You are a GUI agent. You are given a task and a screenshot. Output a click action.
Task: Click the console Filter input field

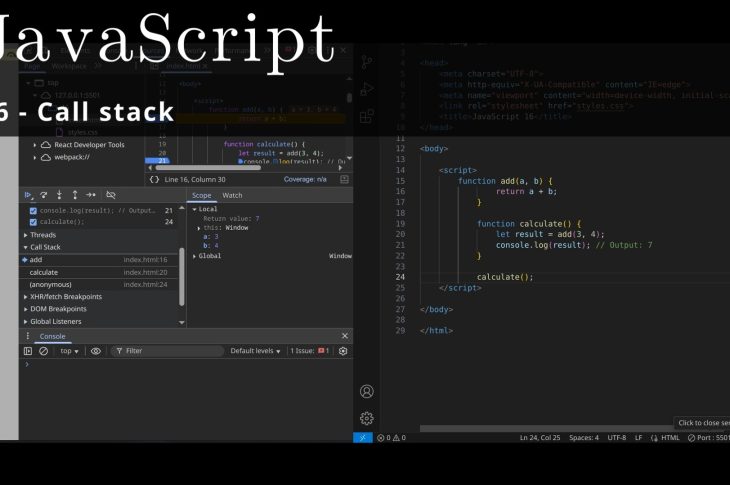click(170, 351)
